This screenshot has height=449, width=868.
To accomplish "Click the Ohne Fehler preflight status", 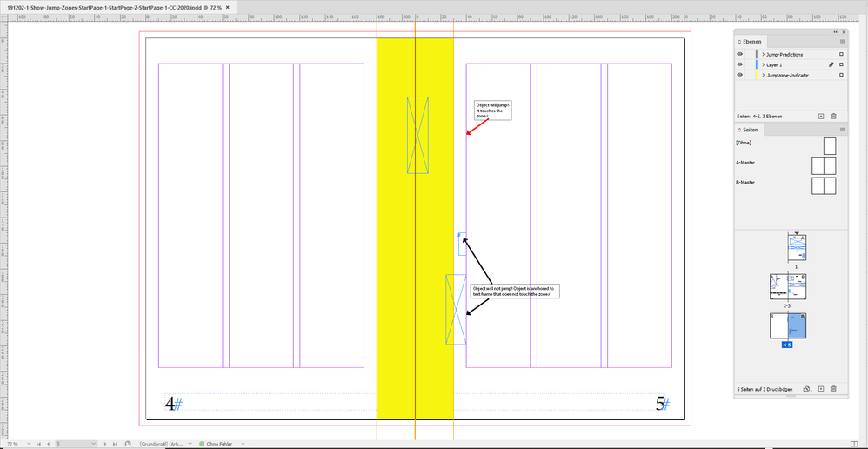I will (x=218, y=444).
